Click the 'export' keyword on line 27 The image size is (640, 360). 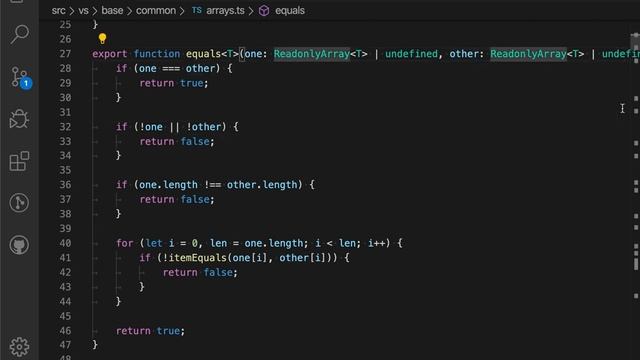[x=109, y=54]
